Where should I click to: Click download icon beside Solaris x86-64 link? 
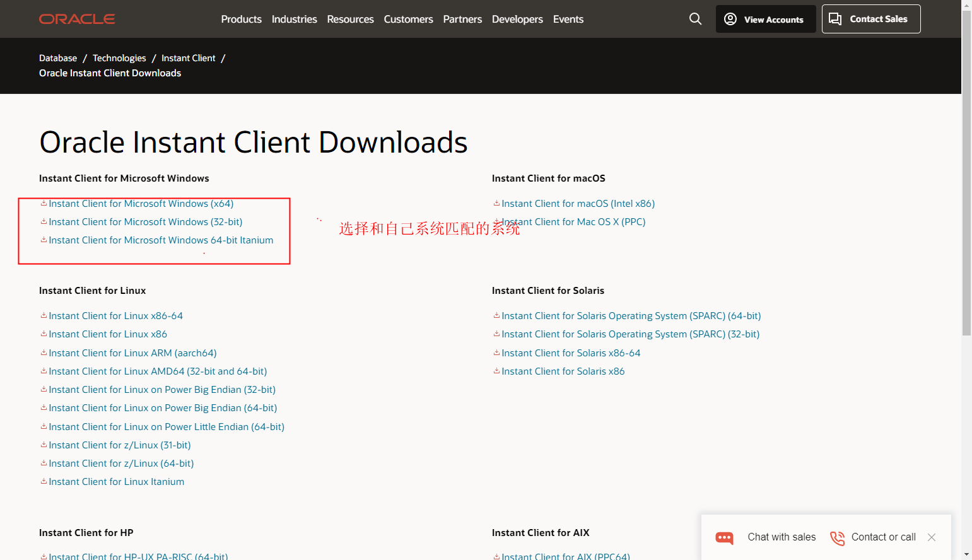pos(496,353)
